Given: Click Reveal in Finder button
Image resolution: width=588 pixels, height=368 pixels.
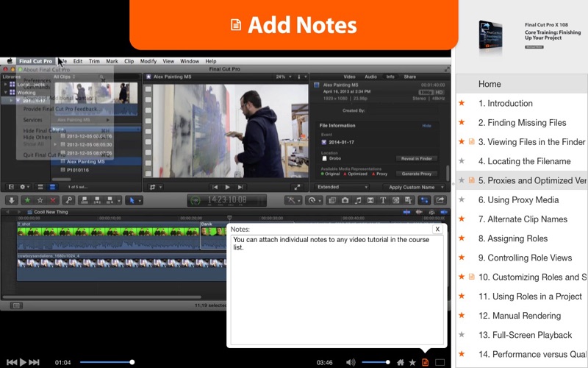Looking at the screenshot, I should pos(416,158).
